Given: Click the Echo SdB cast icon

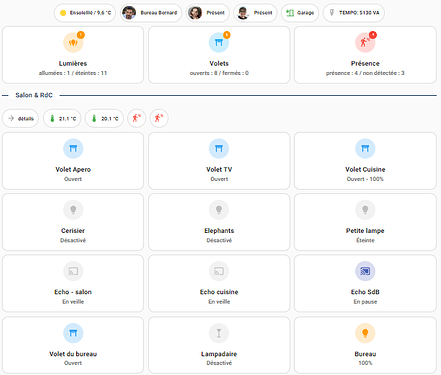Looking at the screenshot, I should (x=365, y=271).
